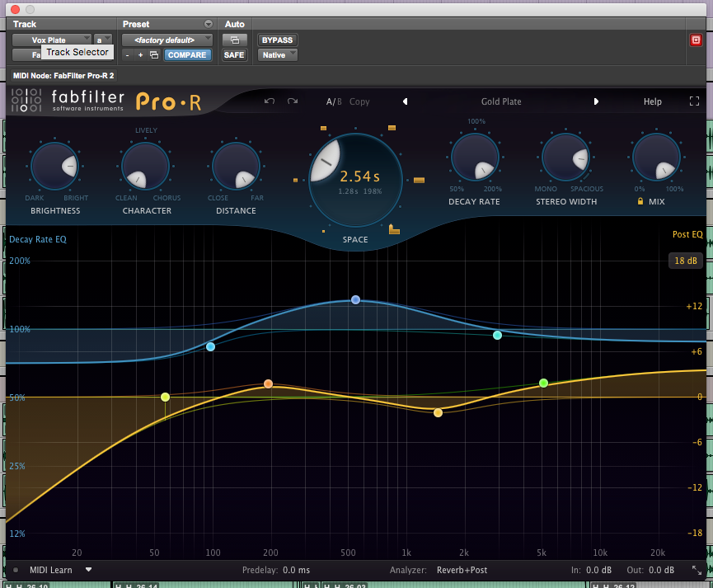Click the Out level 0.0 dB value
The image size is (713, 588).
coord(661,570)
